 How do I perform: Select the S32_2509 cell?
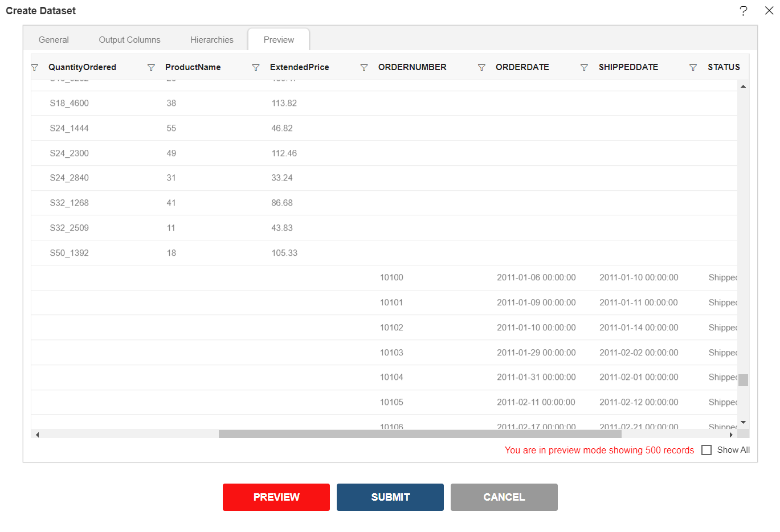69,228
